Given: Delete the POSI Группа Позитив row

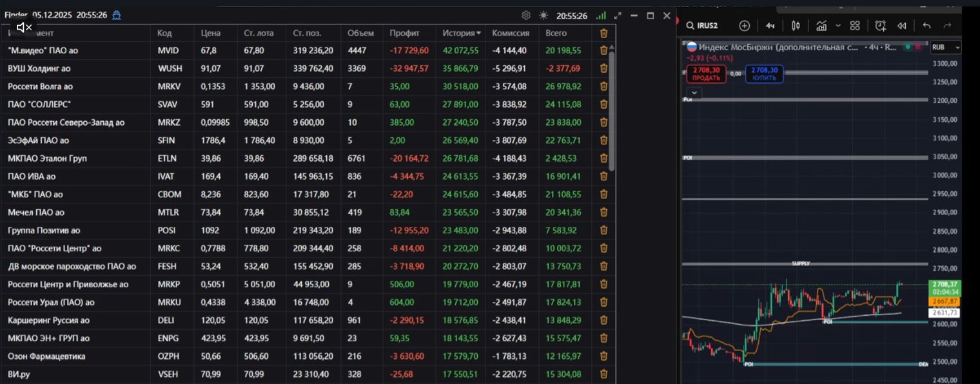Looking at the screenshot, I should (x=603, y=231).
